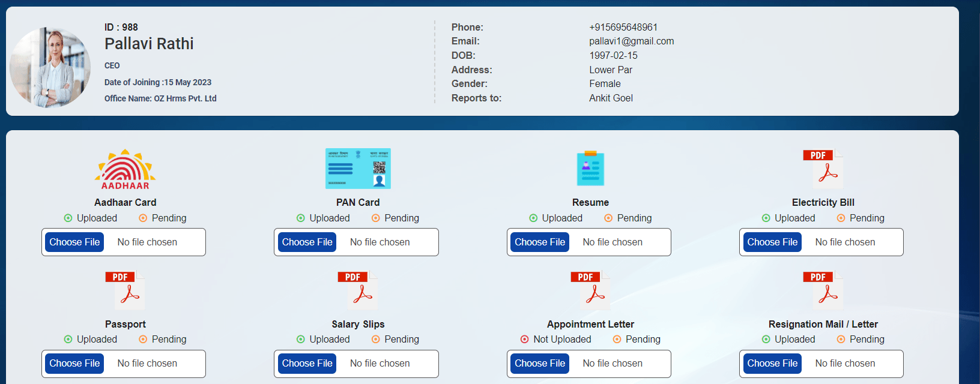This screenshot has width=980, height=384.
Task: Click the Electricity Bill PDF icon
Action: click(823, 169)
